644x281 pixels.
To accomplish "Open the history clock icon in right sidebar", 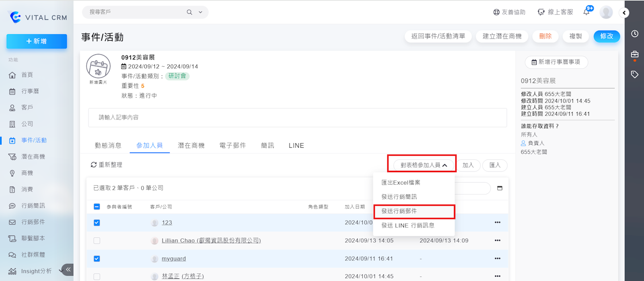I will (x=635, y=34).
